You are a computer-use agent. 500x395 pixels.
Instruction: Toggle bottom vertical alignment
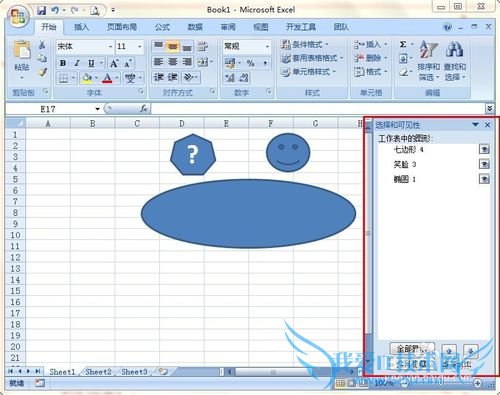point(187,46)
